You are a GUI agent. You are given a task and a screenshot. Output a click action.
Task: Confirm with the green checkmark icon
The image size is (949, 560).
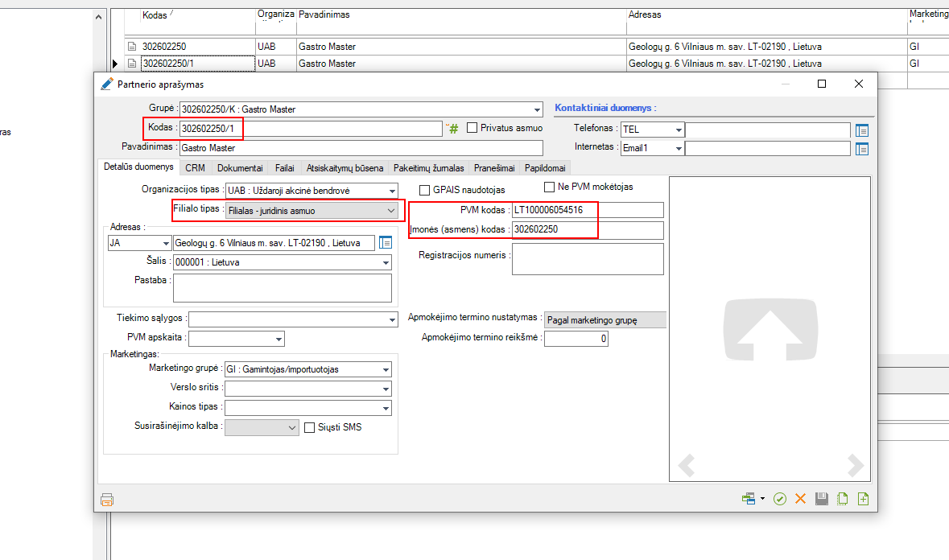tap(779, 499)
